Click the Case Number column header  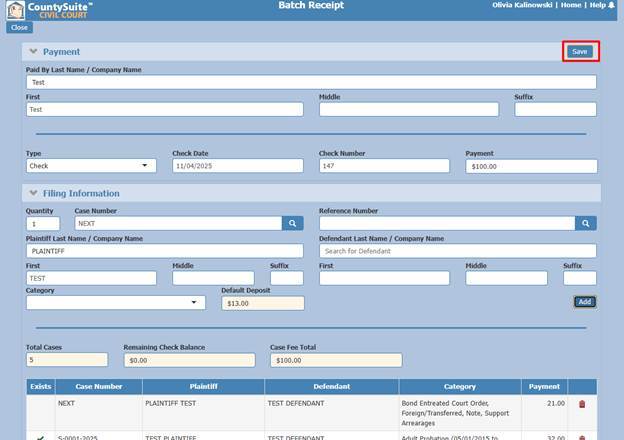click(x=99, y=386)
